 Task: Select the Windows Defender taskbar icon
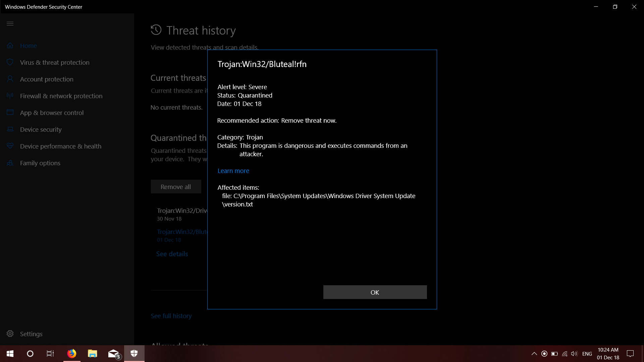pos(134,354)
